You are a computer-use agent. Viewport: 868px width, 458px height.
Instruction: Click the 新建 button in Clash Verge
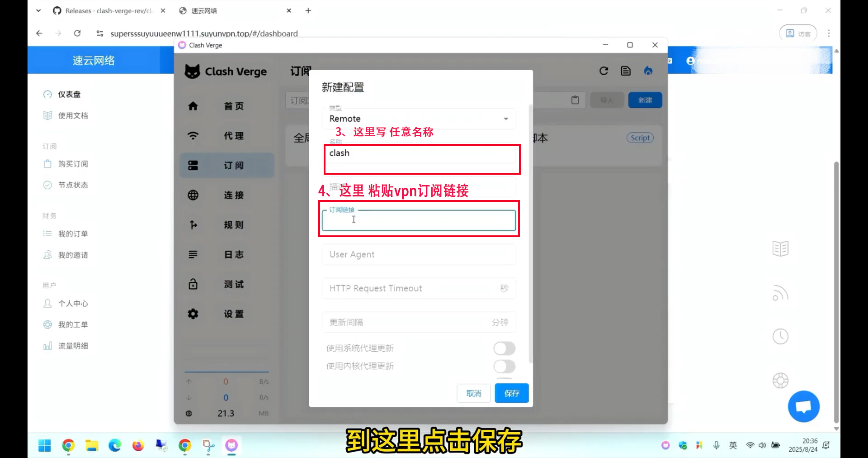pos(645,100)
